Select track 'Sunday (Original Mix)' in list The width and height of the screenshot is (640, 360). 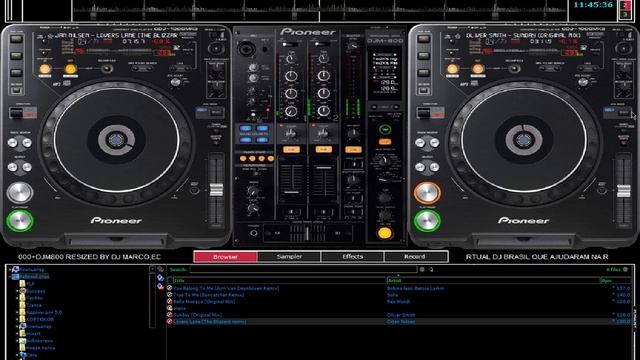(x=198, y=315)
